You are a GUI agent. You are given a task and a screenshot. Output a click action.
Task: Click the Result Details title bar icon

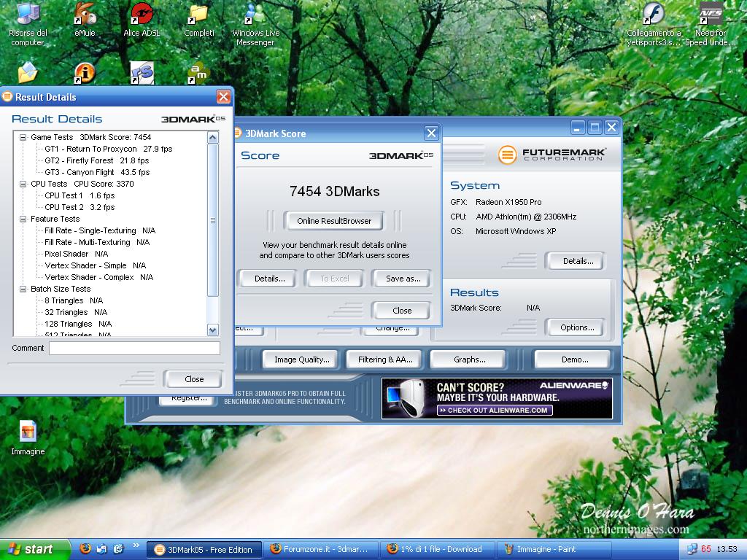(x=7, y=97)
